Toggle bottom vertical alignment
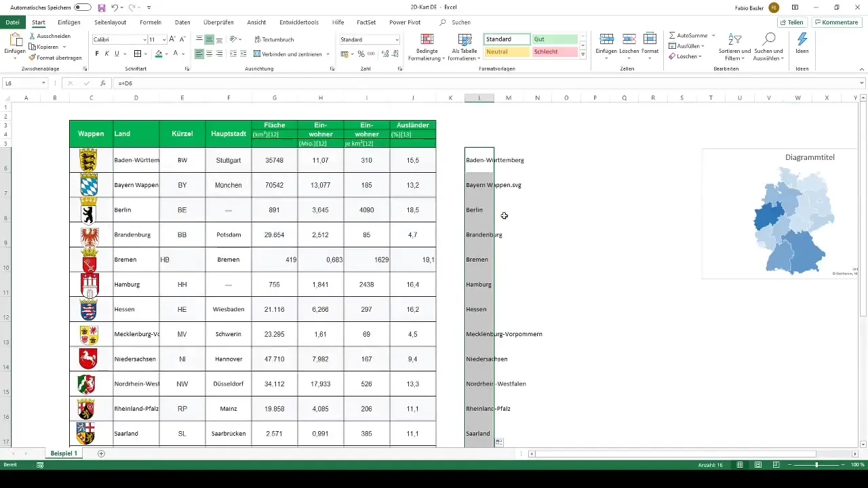Viewport: 868px width, 488px height. (x=220, y=39)
